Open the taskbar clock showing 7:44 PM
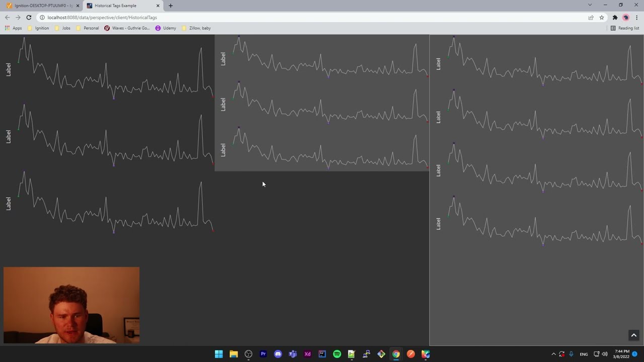 click(x=622, y=354)
